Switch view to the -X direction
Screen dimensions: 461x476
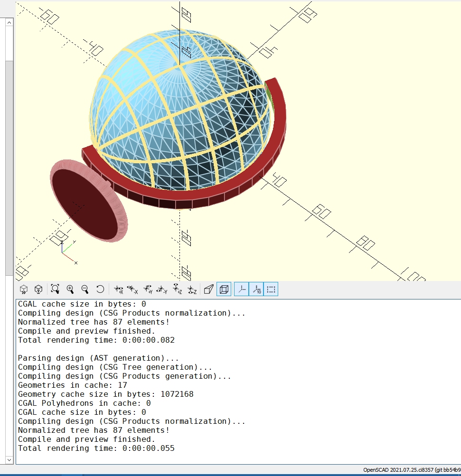(133, 289)
